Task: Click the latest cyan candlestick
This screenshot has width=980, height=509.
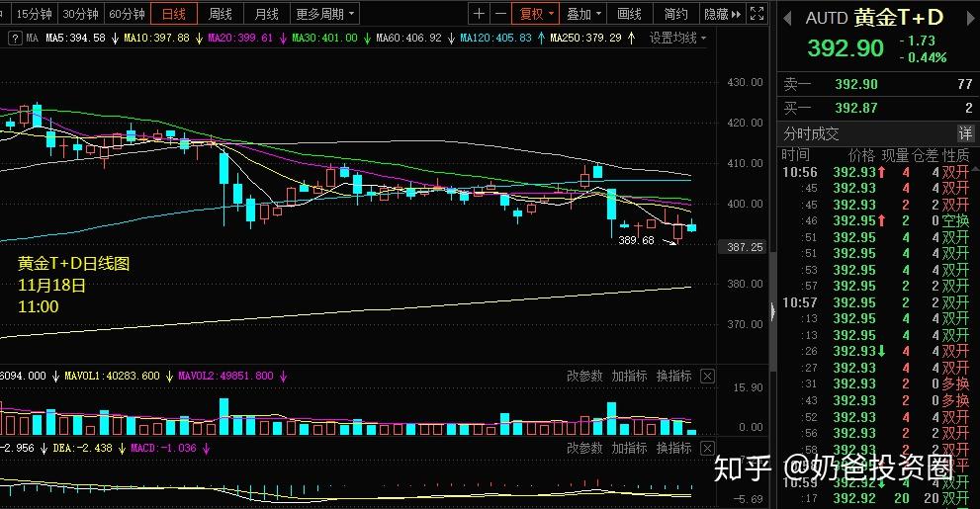Action: pos(692,226)
